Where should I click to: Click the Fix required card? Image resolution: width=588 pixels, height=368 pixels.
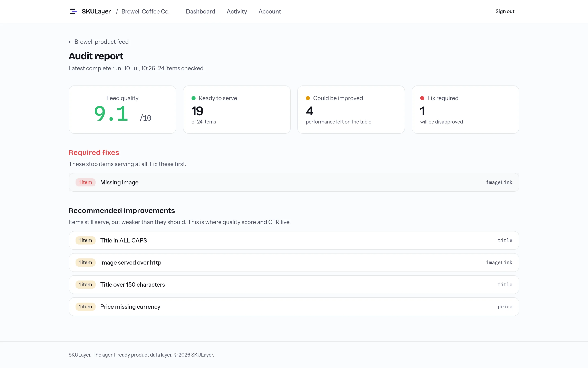465,110
